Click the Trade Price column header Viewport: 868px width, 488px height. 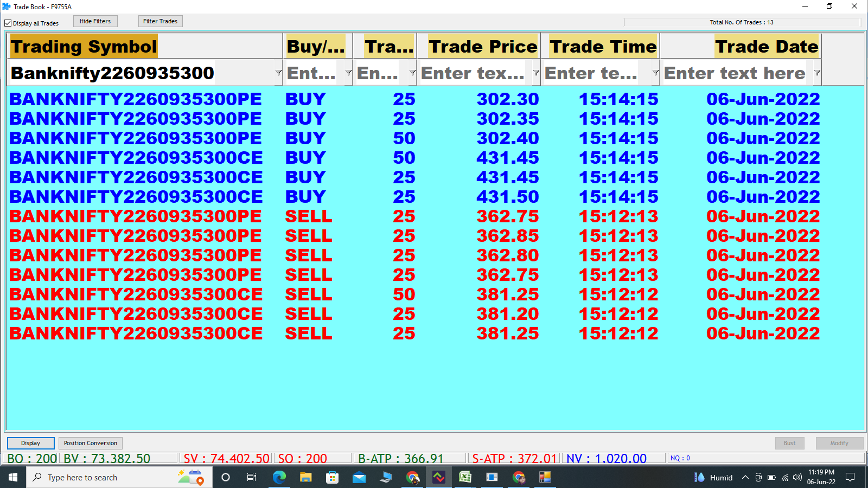(x=482, y=47)
